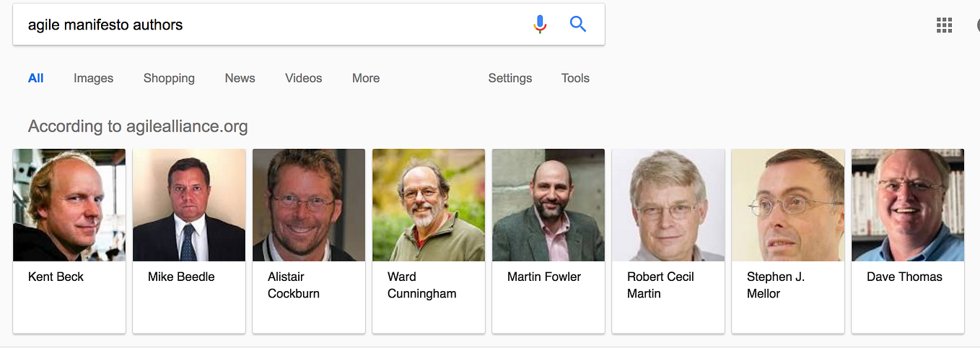Select the All results tab

[x=36, y=78]
